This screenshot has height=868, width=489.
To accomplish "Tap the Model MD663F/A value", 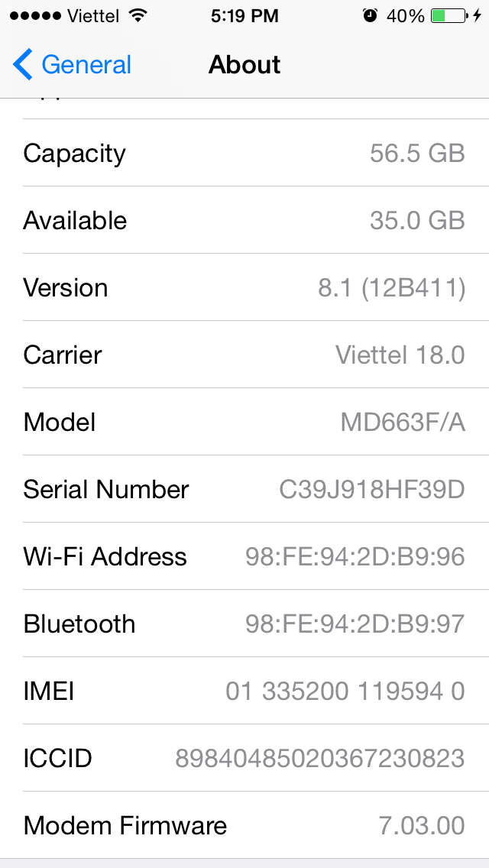I will (403, 422).
